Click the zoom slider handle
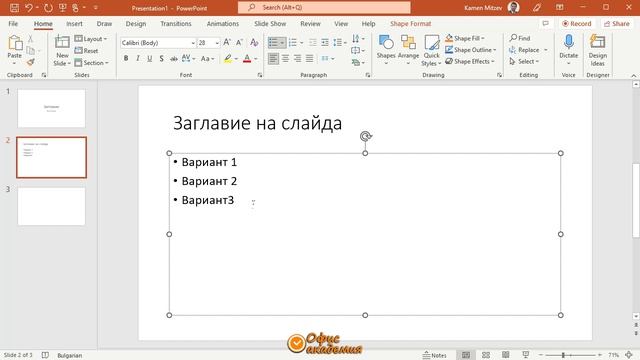Viewport: 640px width, 360px height. point(563,355)
